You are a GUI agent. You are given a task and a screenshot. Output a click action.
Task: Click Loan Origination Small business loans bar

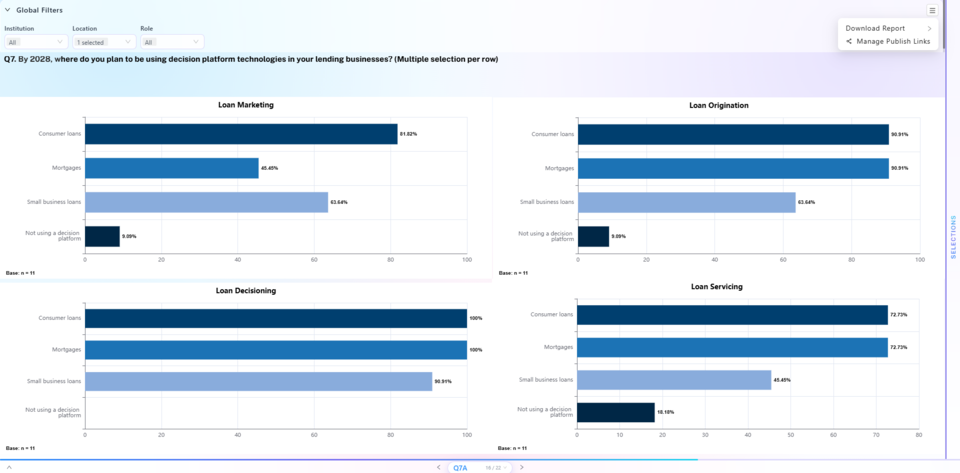coord(687,203)
